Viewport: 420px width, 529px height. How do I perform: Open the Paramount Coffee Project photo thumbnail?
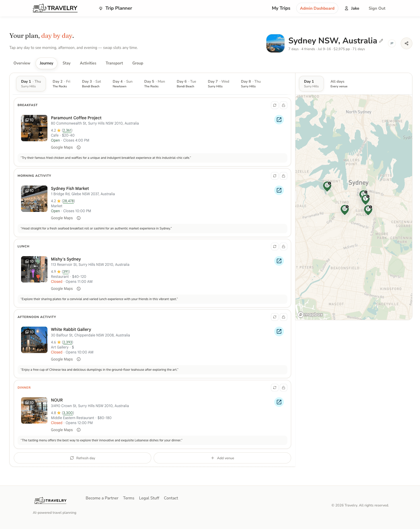click(x=34, y=128)
